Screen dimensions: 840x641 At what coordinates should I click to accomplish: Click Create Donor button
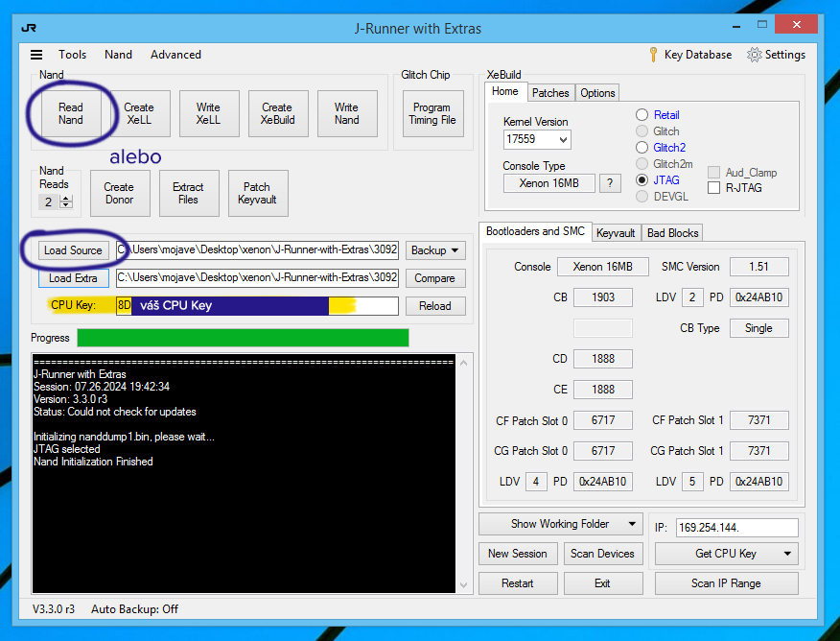click(120, 194)
